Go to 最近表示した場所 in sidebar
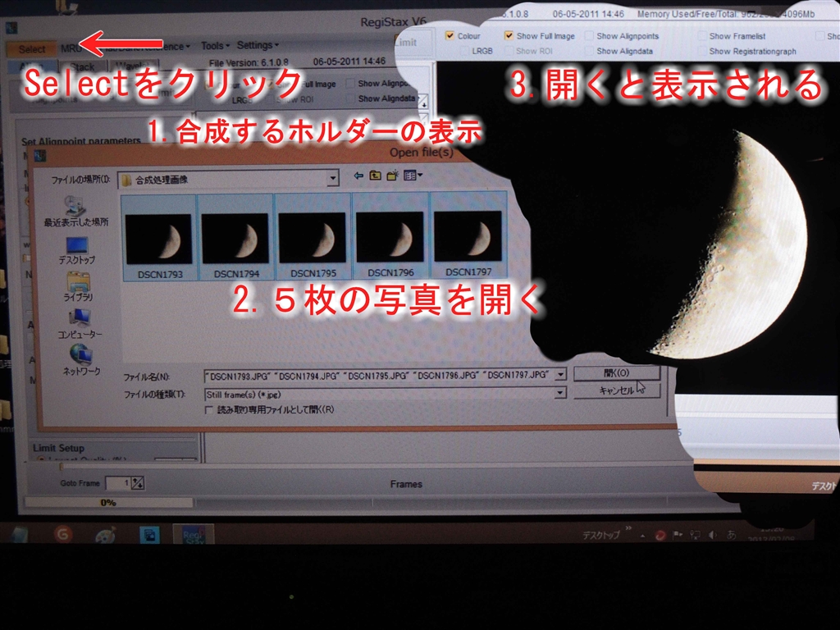Viewport: 840px width, 630px height. (75, 212)
